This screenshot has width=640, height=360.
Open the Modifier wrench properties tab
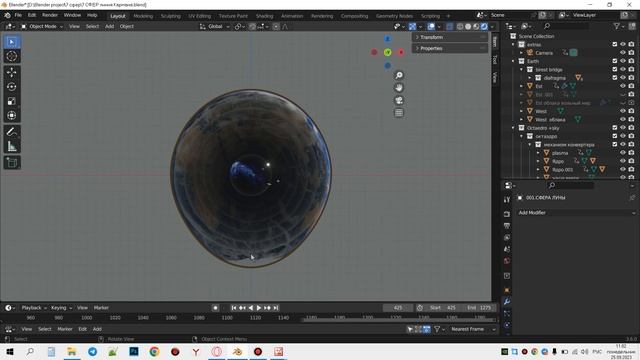507,302
